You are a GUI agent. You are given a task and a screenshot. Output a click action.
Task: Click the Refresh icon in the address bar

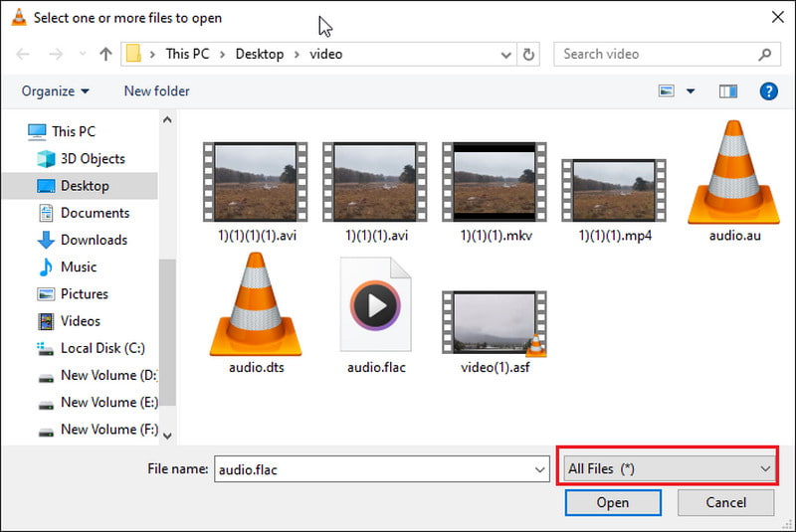(529, 55)
